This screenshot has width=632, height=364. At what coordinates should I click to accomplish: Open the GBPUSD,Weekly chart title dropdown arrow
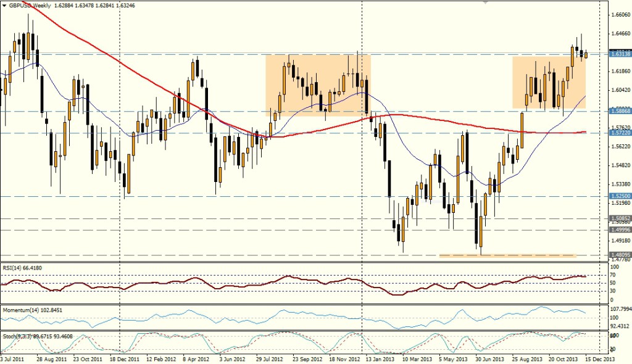[4, 4]
